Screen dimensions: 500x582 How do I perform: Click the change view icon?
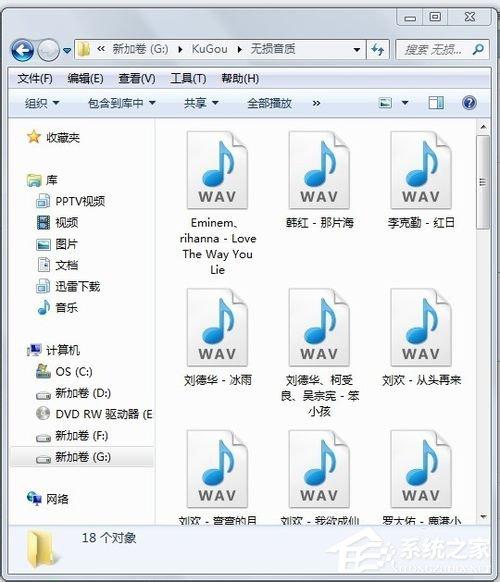click(385, 102)
